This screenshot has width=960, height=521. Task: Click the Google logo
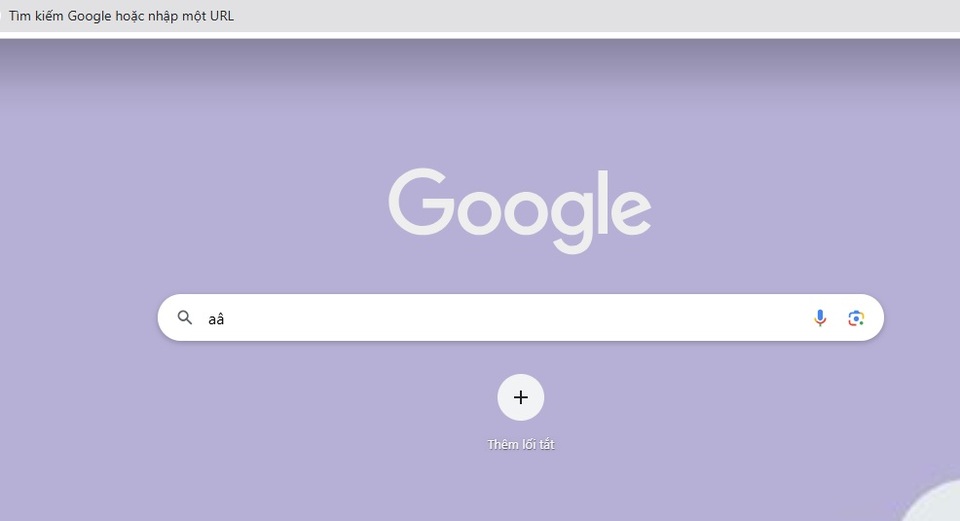click(520, 210)
